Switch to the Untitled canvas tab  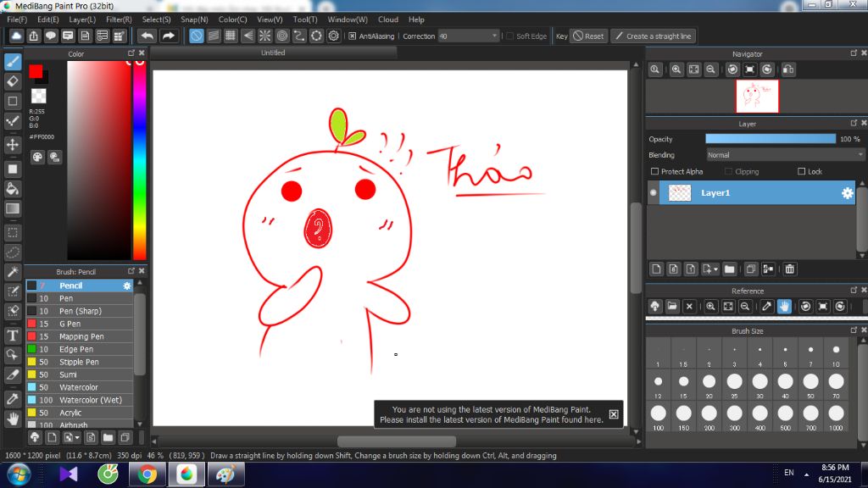273,53
